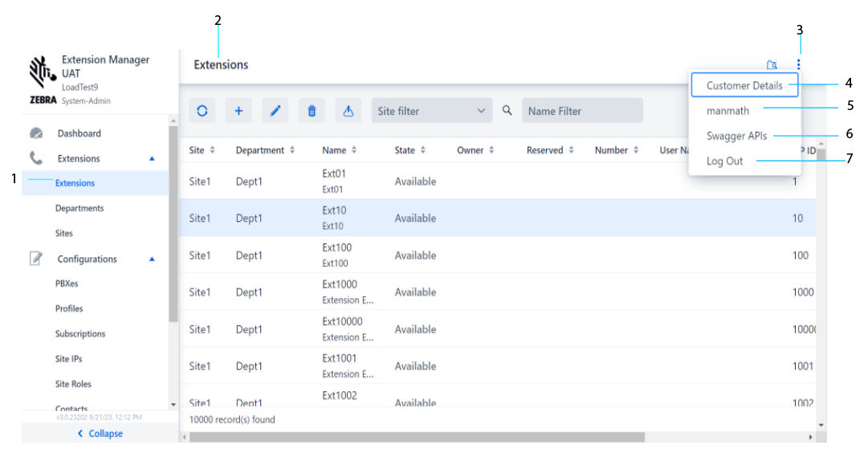Screen dimensions: 868x462
Task: Open Subscriptions in the sidebar
Action: tap(79, 333)
